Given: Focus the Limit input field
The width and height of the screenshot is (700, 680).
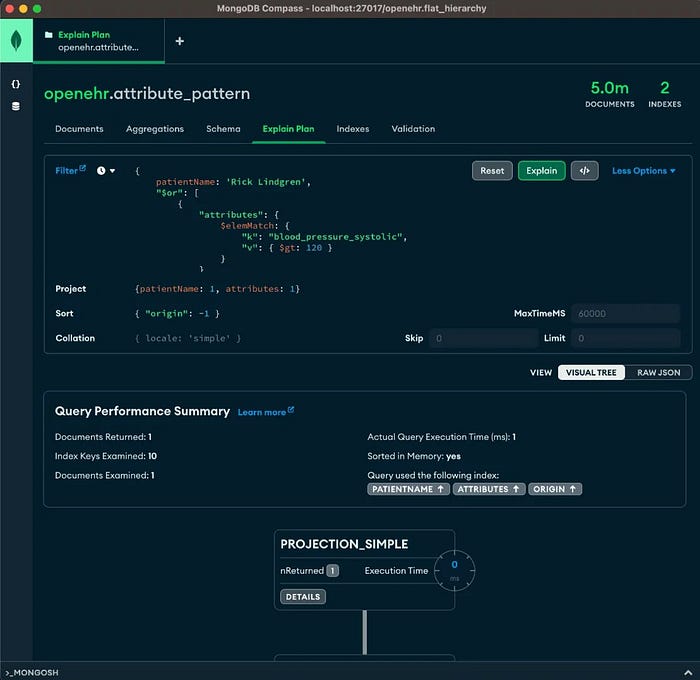Looking at the screenshot, I should [x=625, y=338].
